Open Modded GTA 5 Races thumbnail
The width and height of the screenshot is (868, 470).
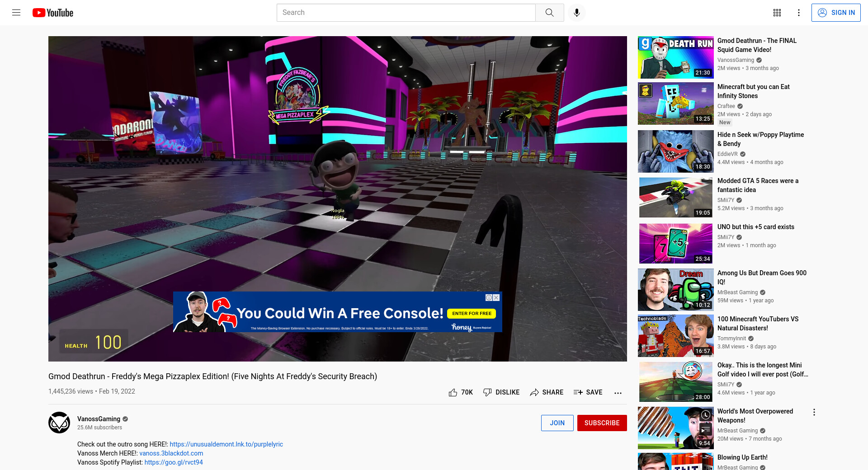point(676,197)
